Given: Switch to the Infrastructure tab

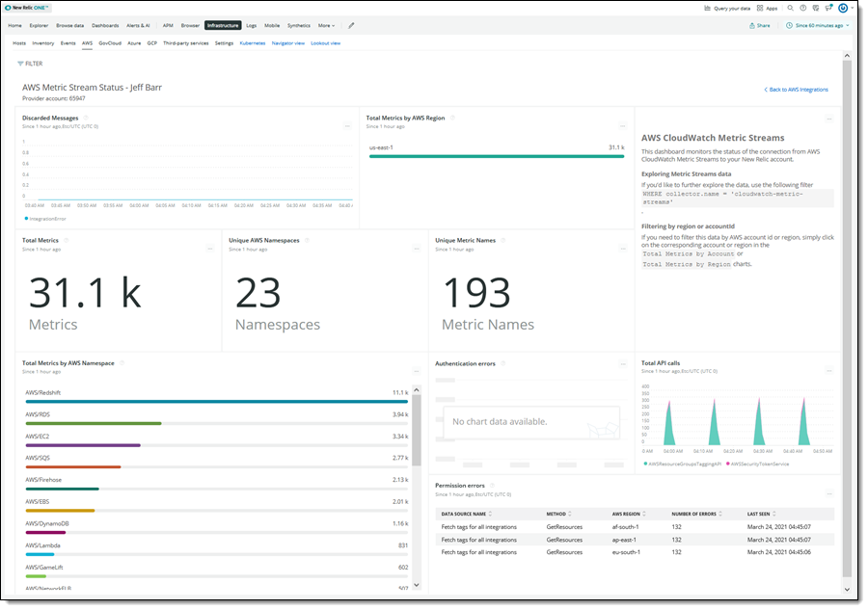Looking at the screenshot, I should click(223, 26).
